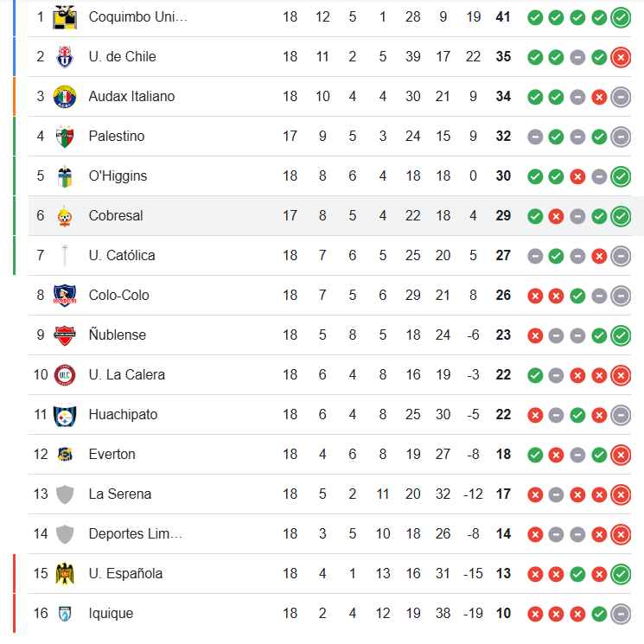Open the La Serena team link
Screen dimensions: 644x644
(x=119, y=494)
